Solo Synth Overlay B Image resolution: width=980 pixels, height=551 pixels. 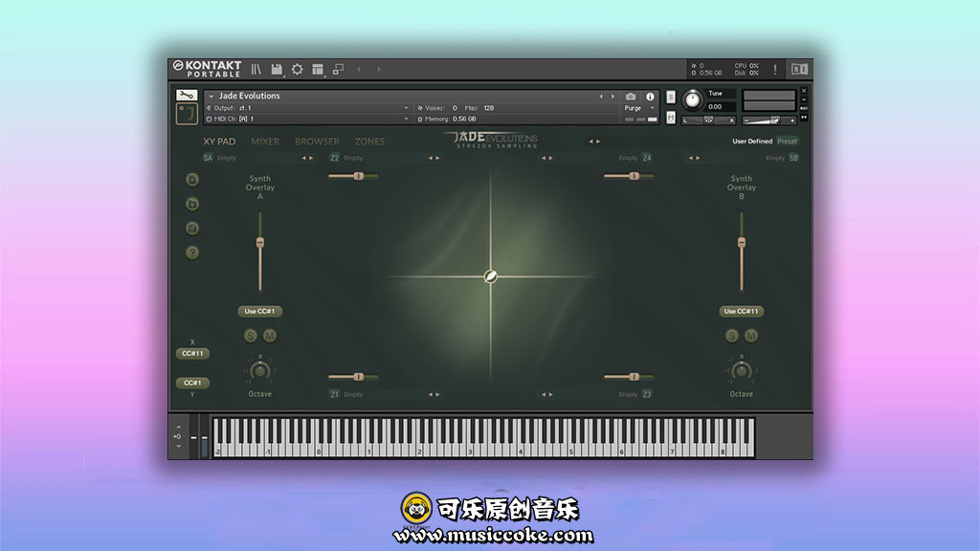click(732, 336)
